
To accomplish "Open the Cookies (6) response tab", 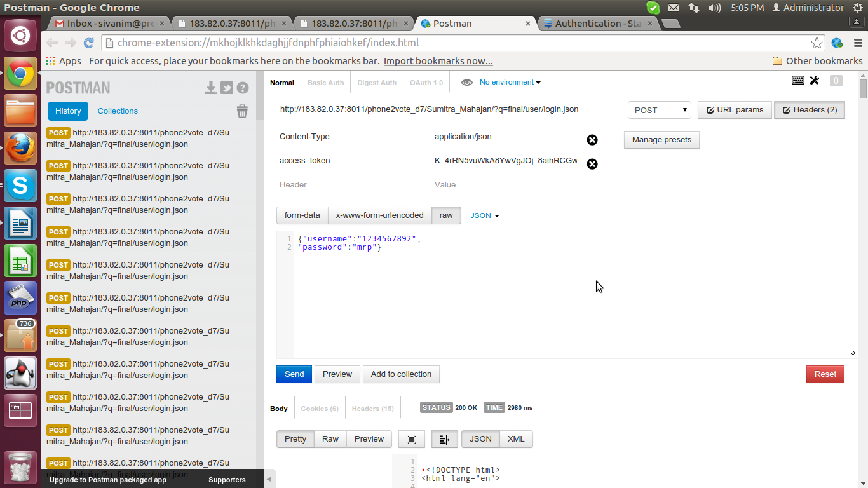I will pos(320,408).
